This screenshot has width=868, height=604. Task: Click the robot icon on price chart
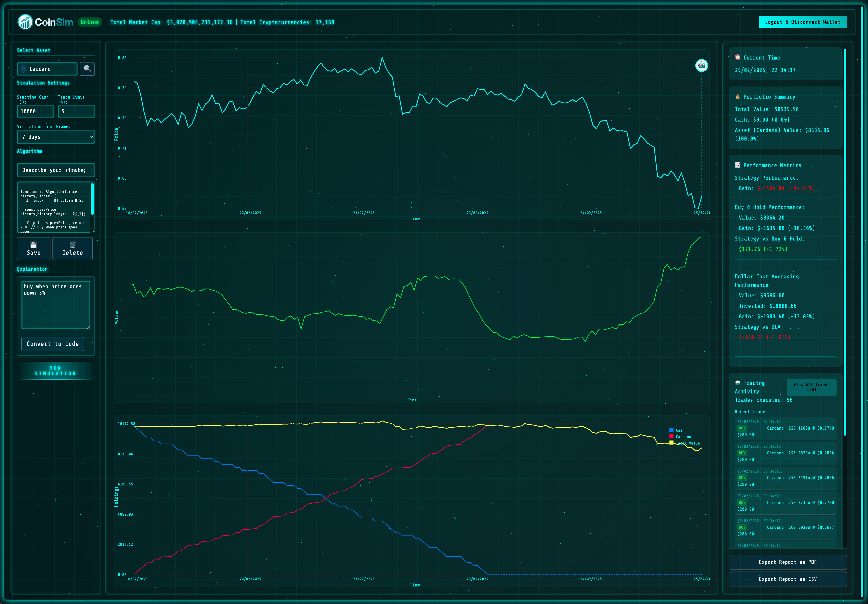701,65
